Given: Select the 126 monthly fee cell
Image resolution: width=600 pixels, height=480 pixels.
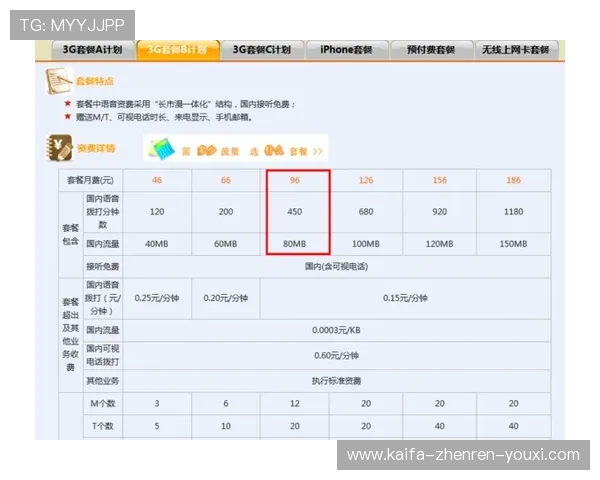Looking at the screenshot, I should click(x=366, y=180).
